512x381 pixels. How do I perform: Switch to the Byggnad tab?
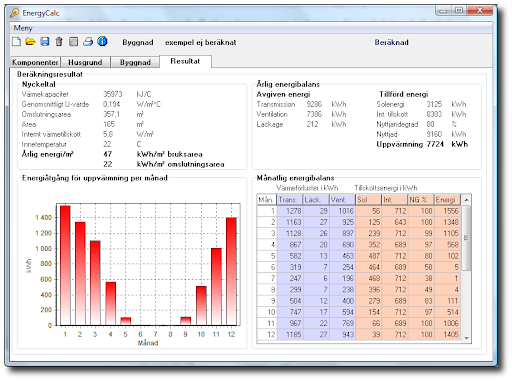[x=135, y=62]
